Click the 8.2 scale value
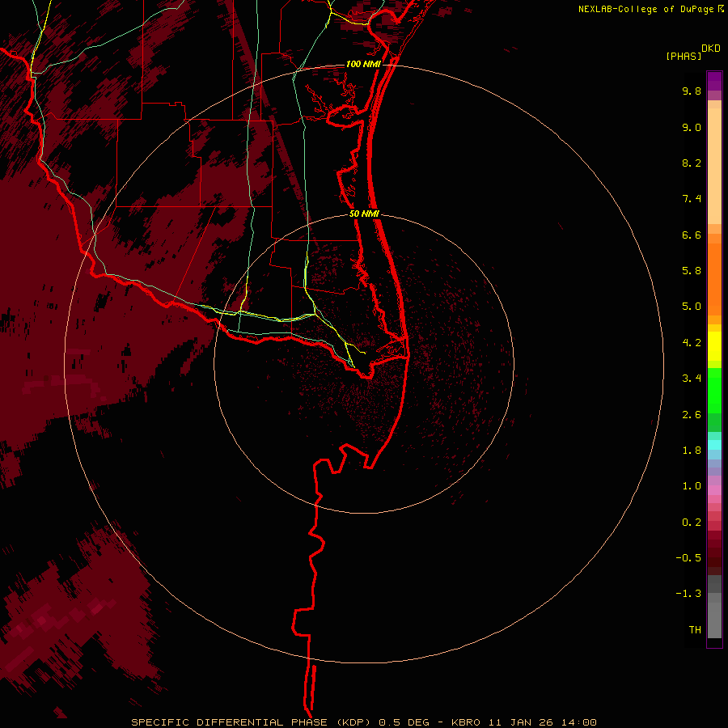 [692, 163]
